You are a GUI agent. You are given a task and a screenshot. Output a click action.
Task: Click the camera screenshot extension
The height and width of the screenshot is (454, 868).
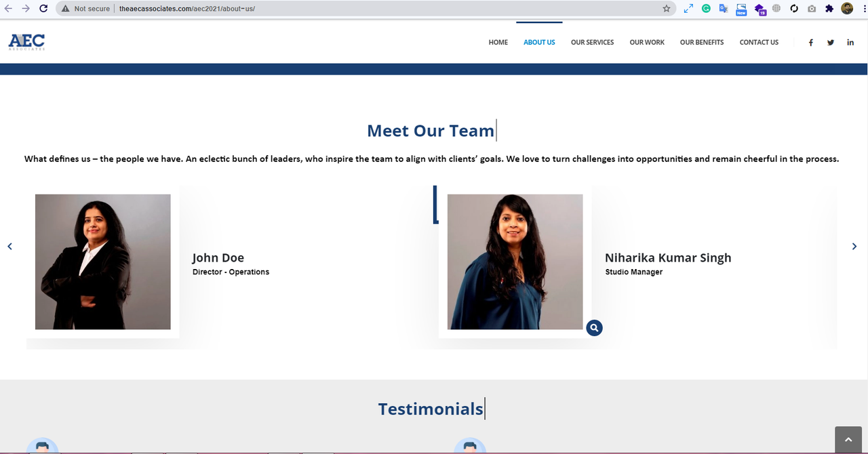click(812, 9)
